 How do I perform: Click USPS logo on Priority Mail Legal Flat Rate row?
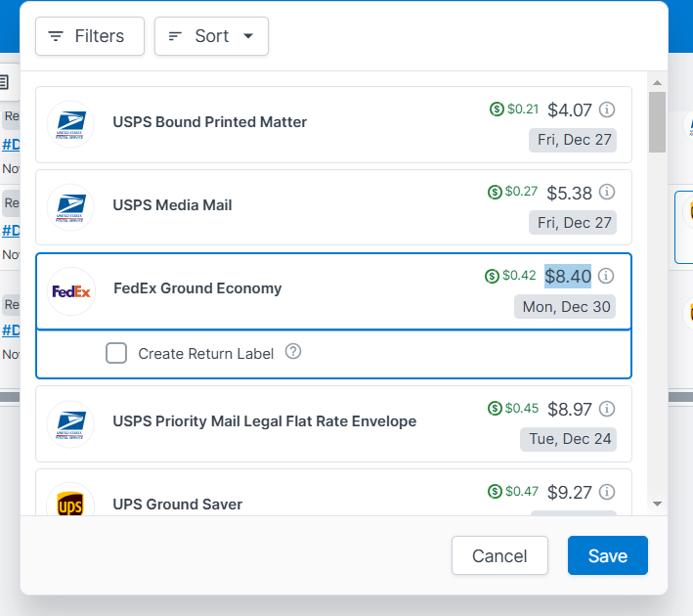pos(70,424)
